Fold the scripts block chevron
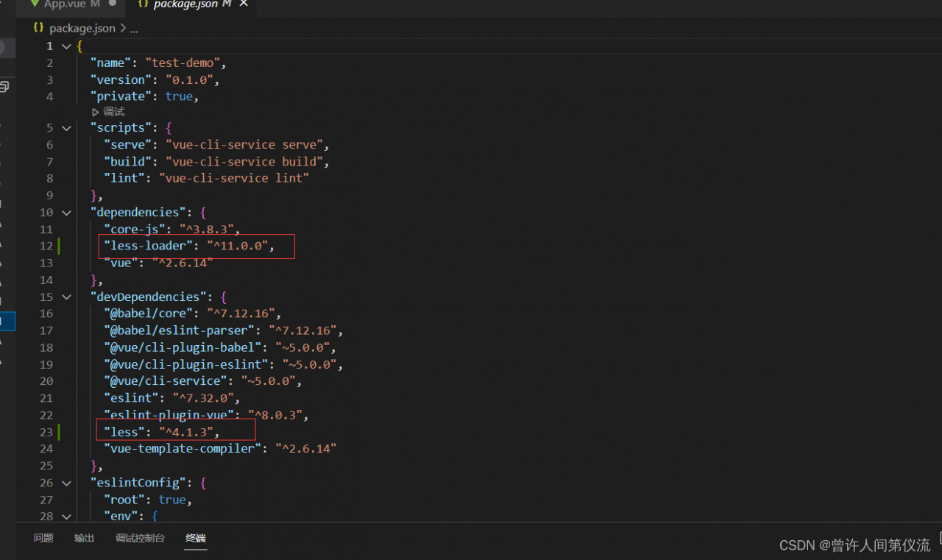This screenshot has height=560, width=942. 67,128
